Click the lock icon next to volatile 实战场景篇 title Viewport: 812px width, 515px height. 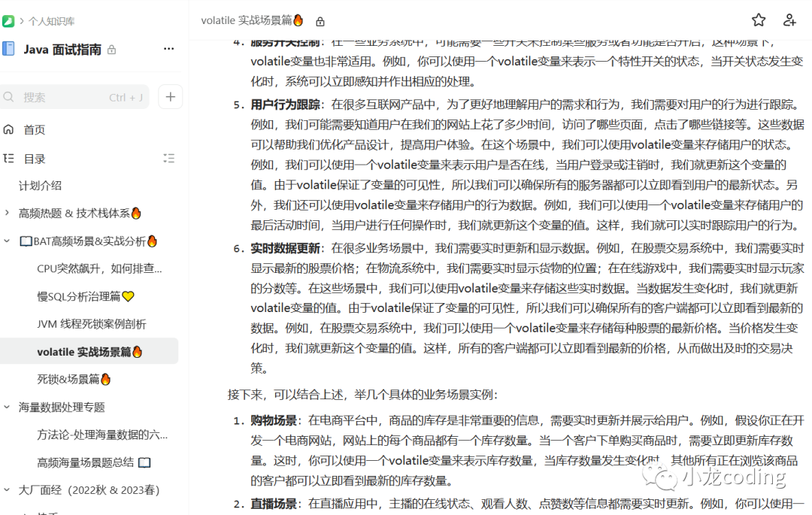320,21
